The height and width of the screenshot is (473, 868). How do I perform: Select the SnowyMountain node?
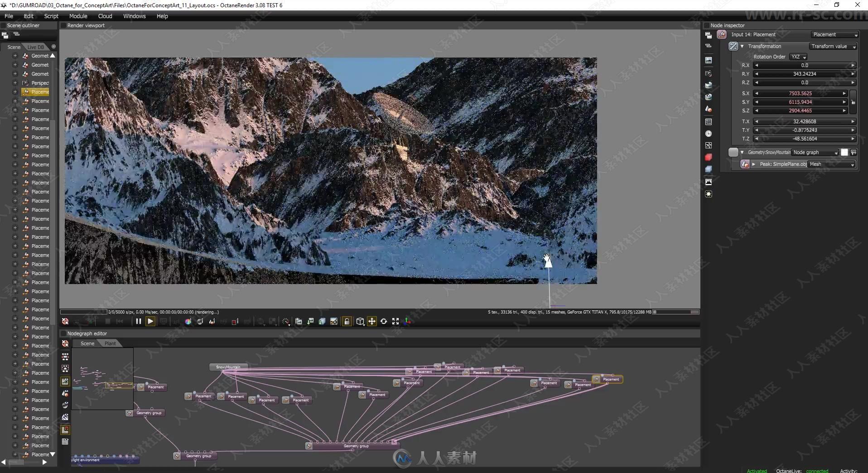point(228,367)
